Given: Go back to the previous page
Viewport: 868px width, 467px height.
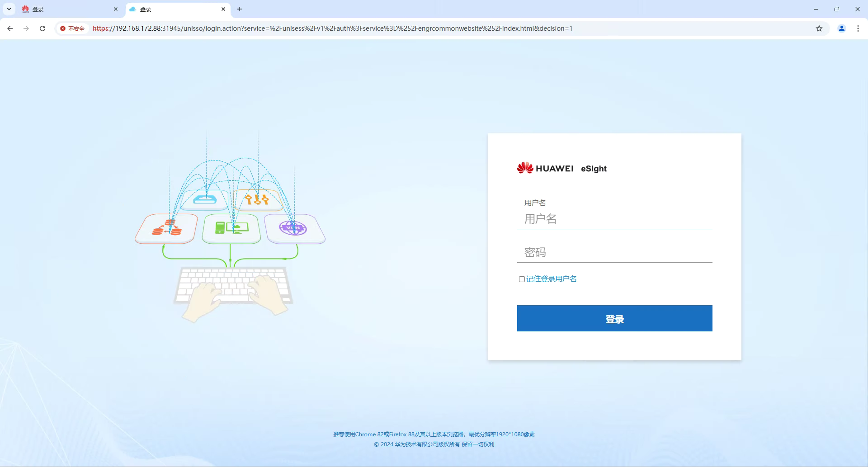Looking at the screenshot, I should (x=10, y=28).
